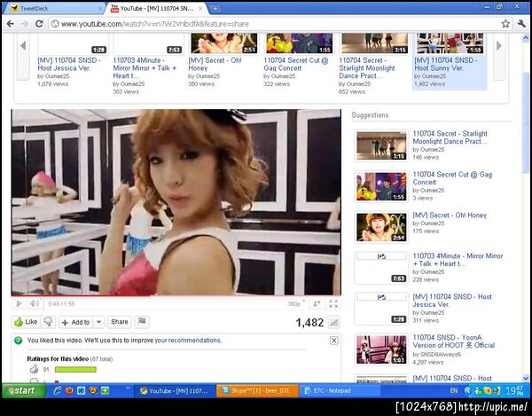This screenshot has width=532, height=416.
Task: Switch to YouTube taskbar button
Action: point(175,391)
